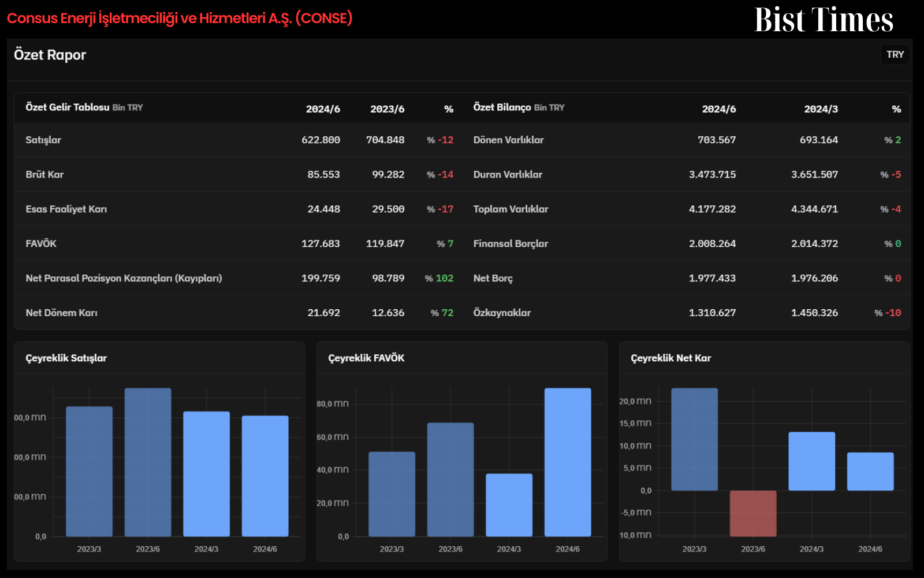924x578 pixels.
Task: Click the Çeyreklik Net Kar chart title
Action: tap(670, 358)
